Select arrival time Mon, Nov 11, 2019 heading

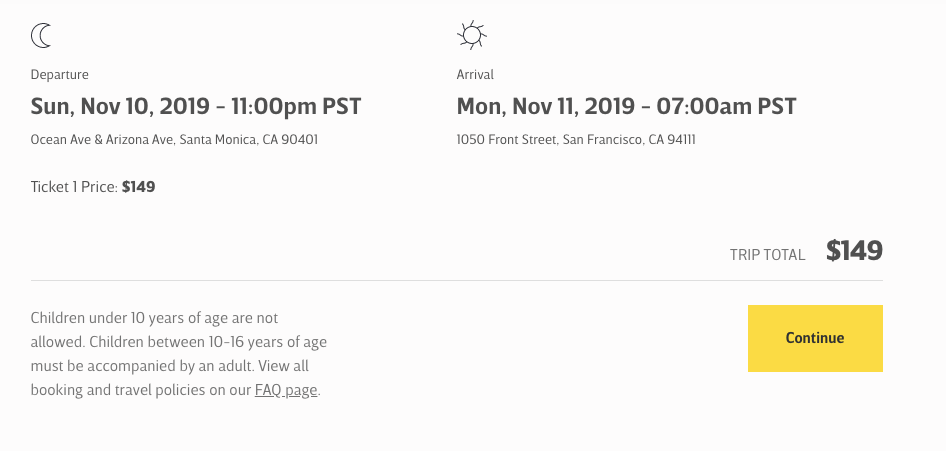[626, 107]
